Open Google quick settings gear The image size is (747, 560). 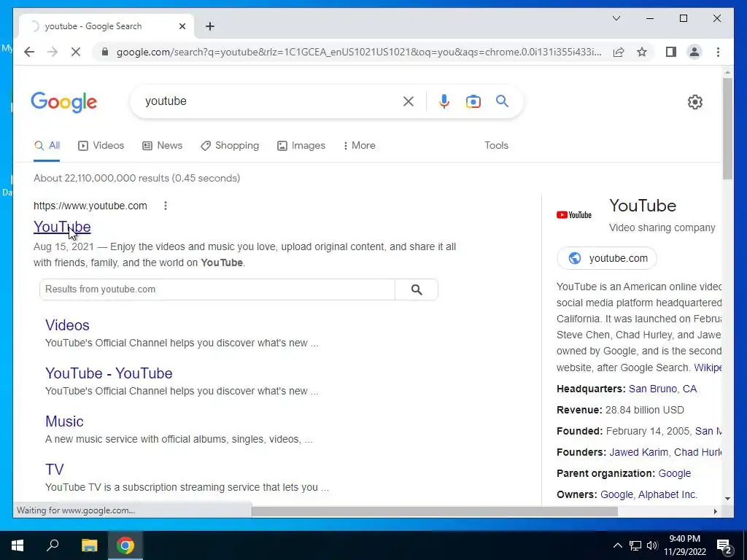(694, 101)
